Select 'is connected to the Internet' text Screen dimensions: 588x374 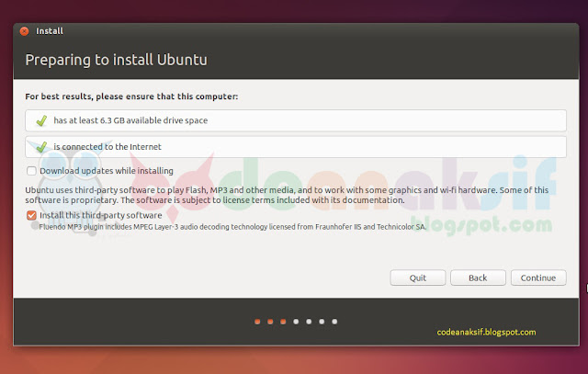107,147
